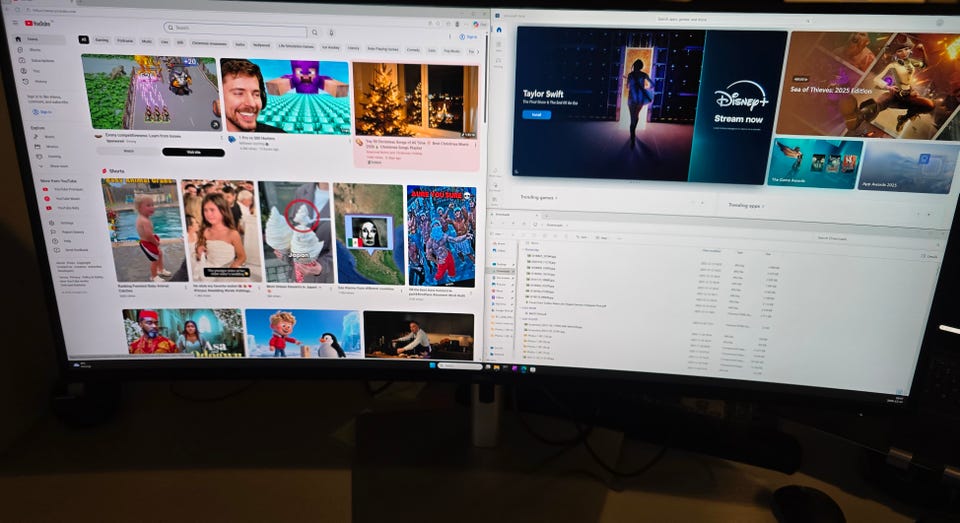This screenshot has height=523, width=960.
Task: Click Watch button on sponsored ad
Action: [129, 150]
